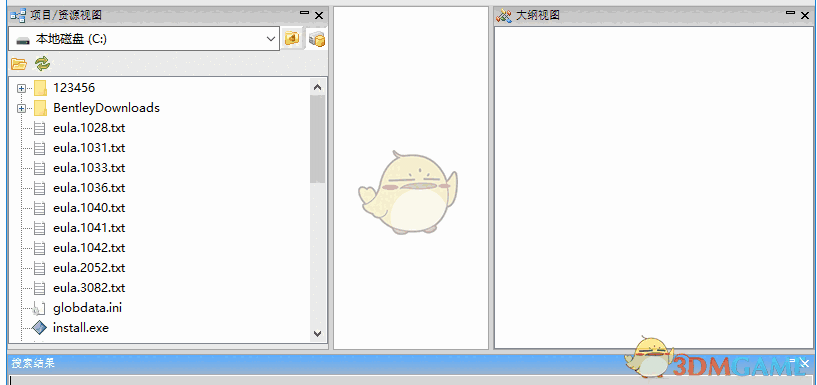Select file eula.1033.txt
Viewport: 817px width, 385px height.
[89, 168]
